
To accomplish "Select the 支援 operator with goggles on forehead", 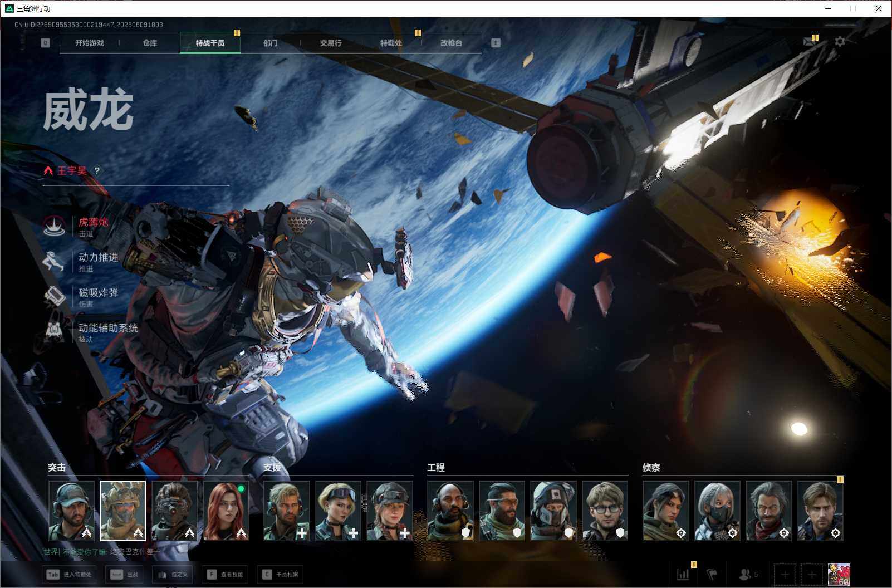I will [338, 511].
